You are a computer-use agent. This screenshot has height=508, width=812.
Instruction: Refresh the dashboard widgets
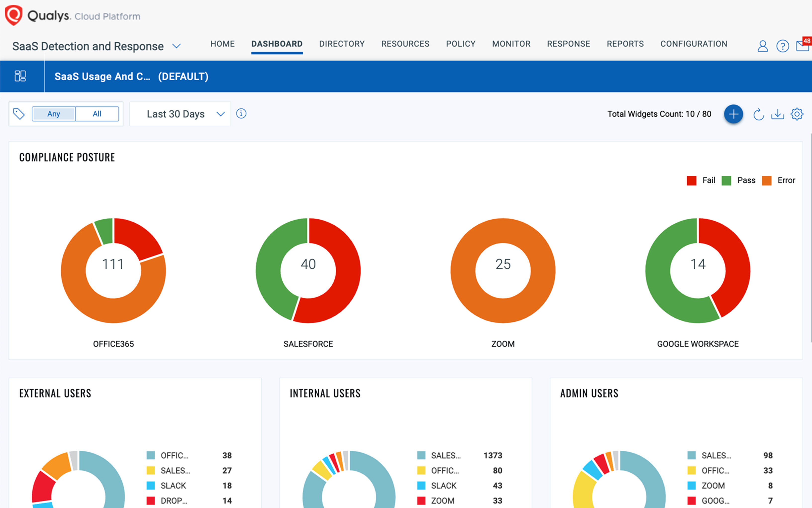pos(758,115)
